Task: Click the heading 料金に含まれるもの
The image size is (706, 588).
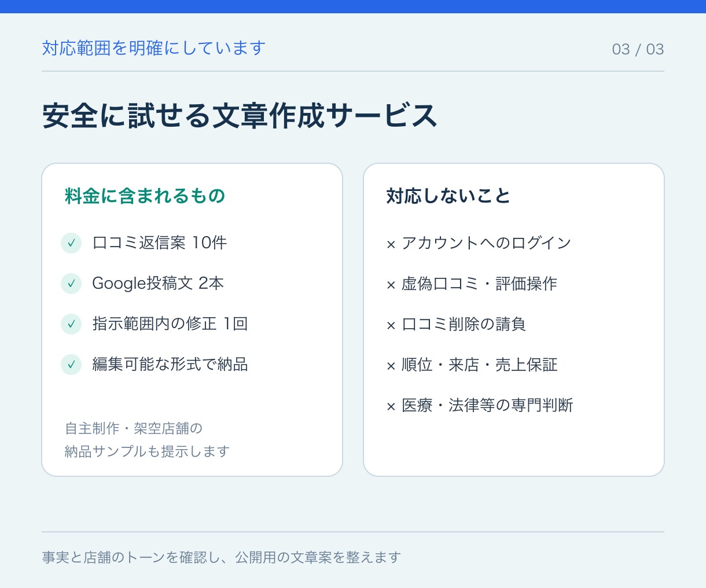Action: click(145, 196)
